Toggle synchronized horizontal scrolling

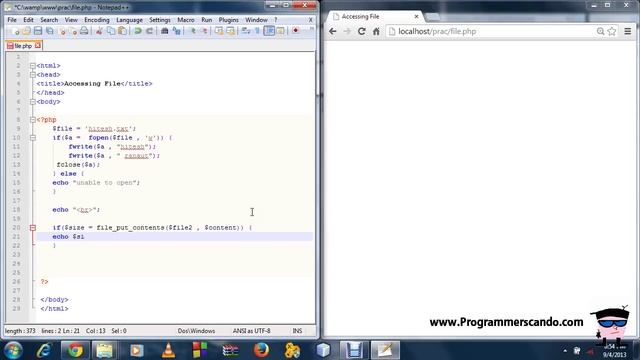click(x=230, y=31)
